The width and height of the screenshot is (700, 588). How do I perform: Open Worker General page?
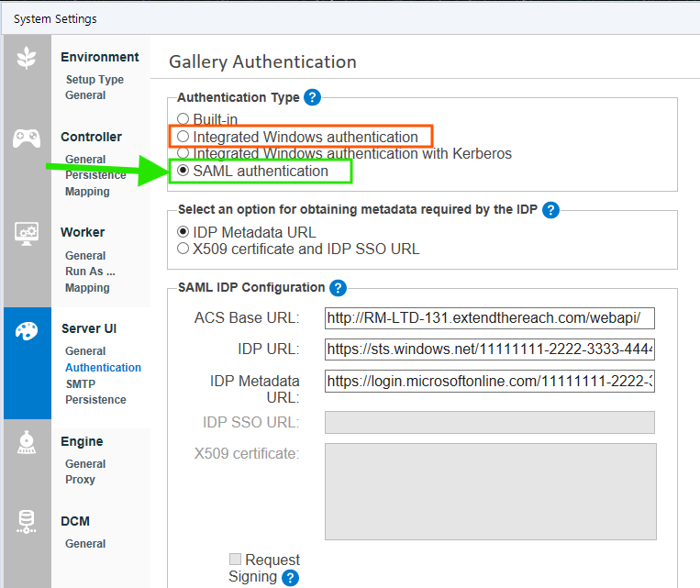tap(85, 256)
